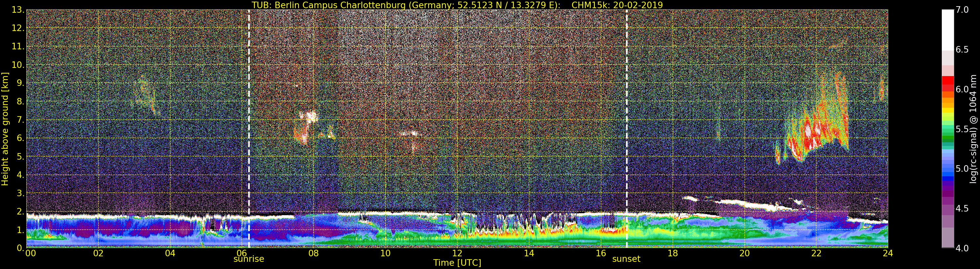
Task: Click the time-axis tick label '12'
Action: pos(457,253)
